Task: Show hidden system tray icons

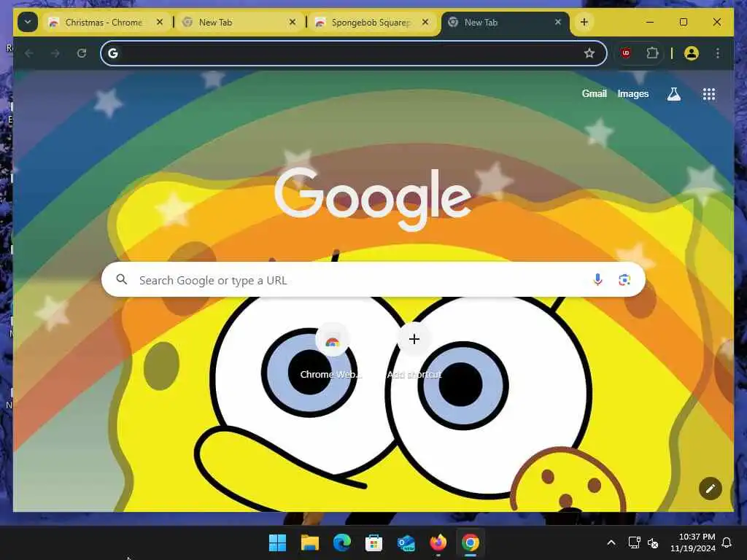Action: coord(611,542)
